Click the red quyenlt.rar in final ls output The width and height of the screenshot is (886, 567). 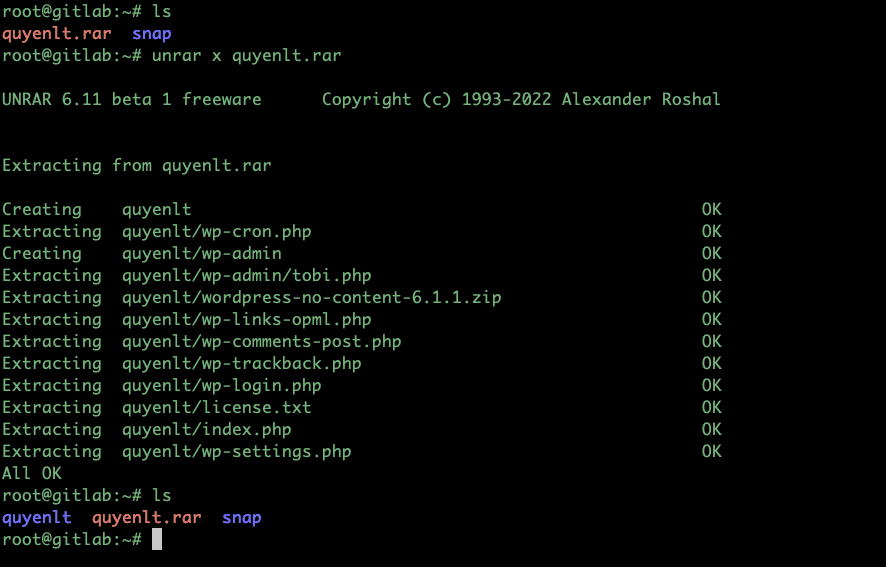point(146,518)
